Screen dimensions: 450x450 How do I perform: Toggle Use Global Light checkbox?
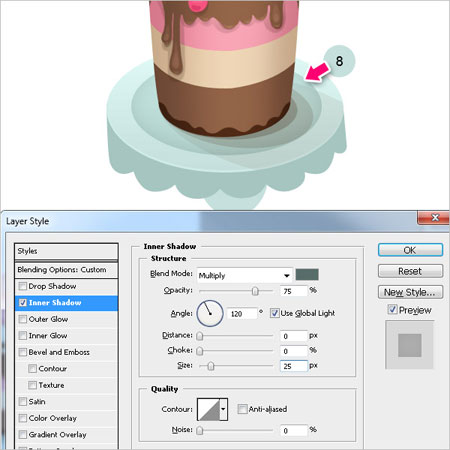pyautogui.click(x=275, y=313)
